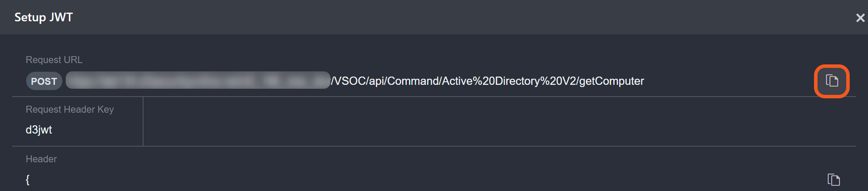Click the api segment of the URL path
The height and width of the screenshot is (191, 868).
[377, 81]
